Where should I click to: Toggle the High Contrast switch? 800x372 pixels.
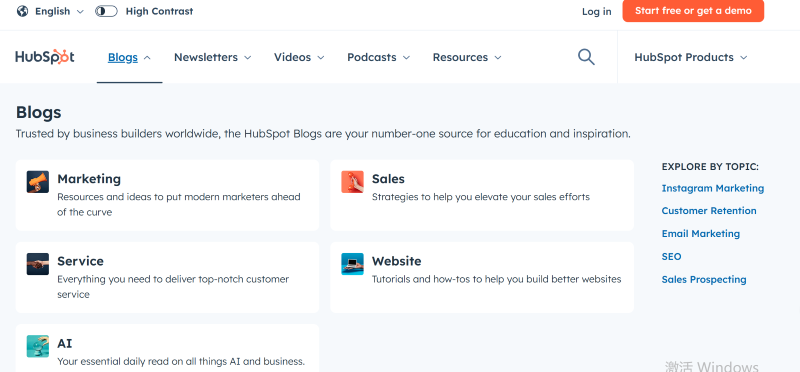[106, 11]
